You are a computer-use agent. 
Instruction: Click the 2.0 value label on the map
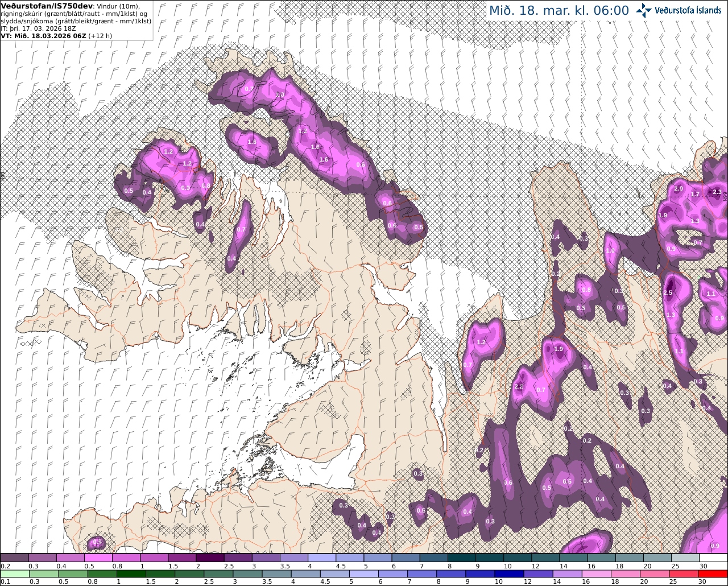pyautogui.click(x=678, y=188)
